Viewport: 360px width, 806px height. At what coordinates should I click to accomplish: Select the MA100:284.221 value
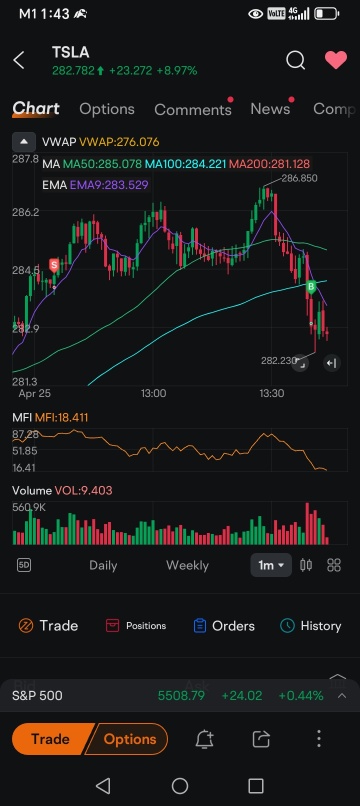[186, 164]
